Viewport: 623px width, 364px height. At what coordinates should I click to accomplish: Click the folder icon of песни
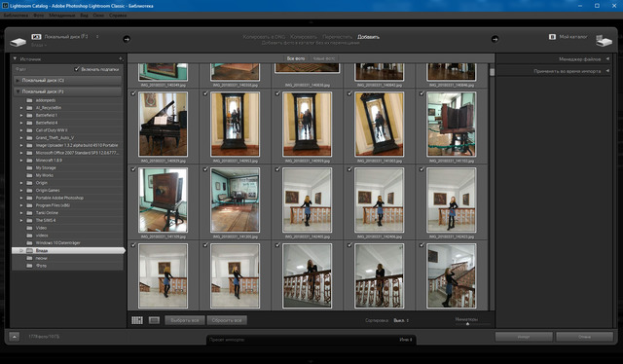tap(29, 258)
